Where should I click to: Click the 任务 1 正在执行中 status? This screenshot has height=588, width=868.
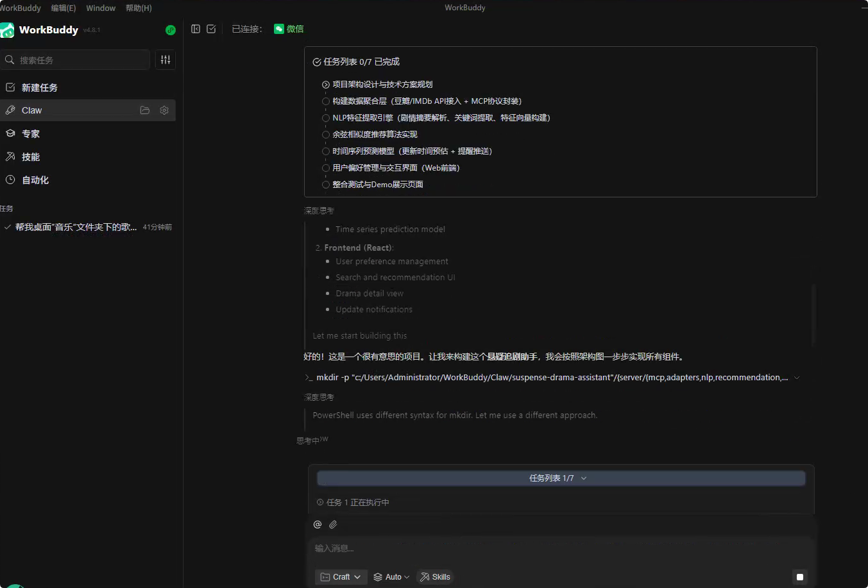click(357, 503)
